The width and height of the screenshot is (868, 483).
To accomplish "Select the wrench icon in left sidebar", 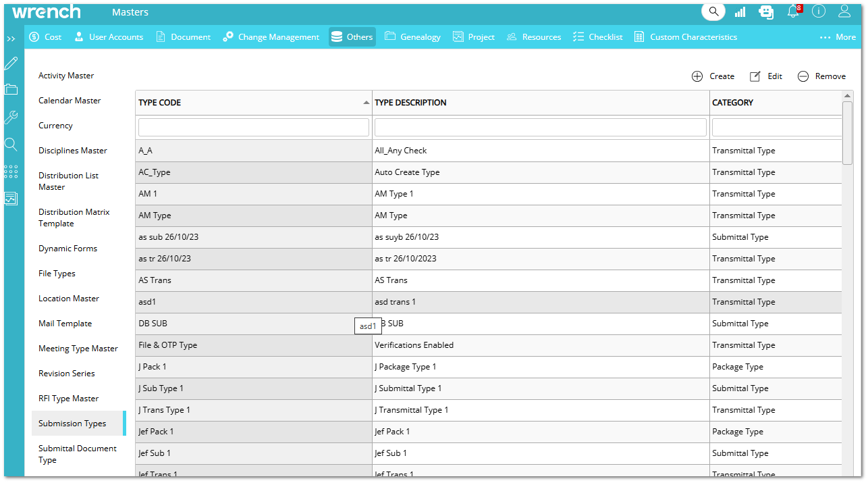I will pyautogui.click(x=11, y=117).
